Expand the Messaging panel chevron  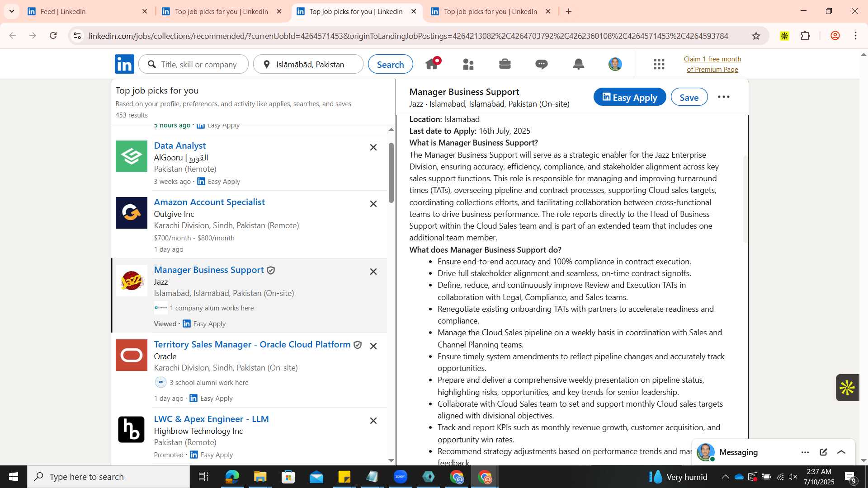(841, 452)
